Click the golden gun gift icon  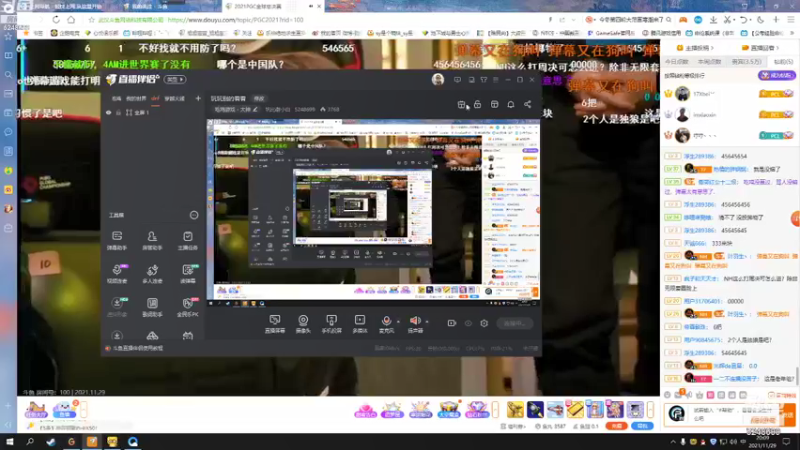tap(515, 409)
